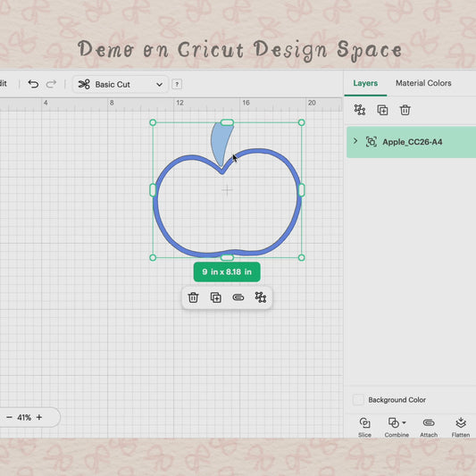
Task: Click the Duplicate icon in Layers panel
Action: [x=382, y=110]
